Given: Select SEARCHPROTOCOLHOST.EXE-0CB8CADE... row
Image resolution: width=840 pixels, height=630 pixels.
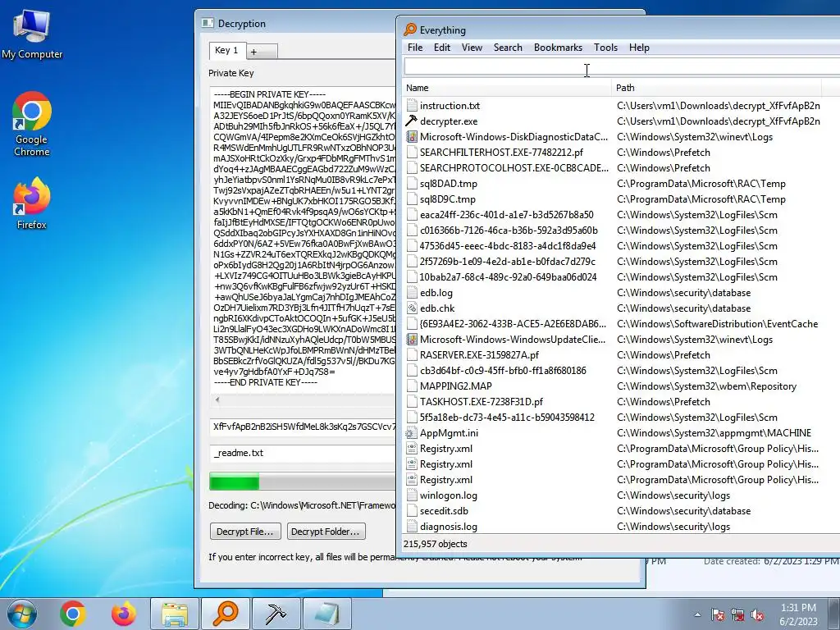Looking at the screenshot, I should pos(622,167).
